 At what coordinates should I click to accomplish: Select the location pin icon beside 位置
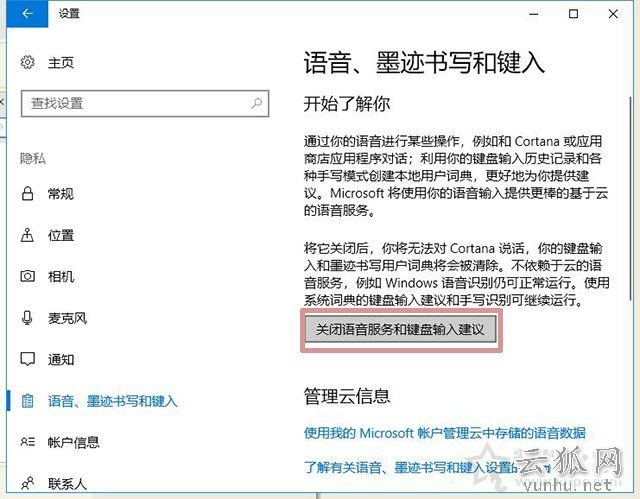point(27,235)
